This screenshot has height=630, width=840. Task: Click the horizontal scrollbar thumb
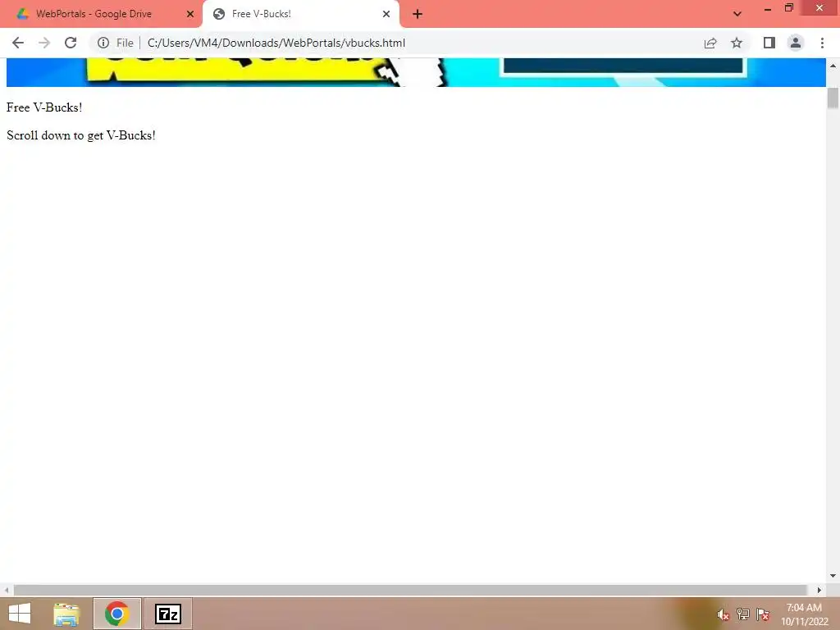[x=410, y=590]
